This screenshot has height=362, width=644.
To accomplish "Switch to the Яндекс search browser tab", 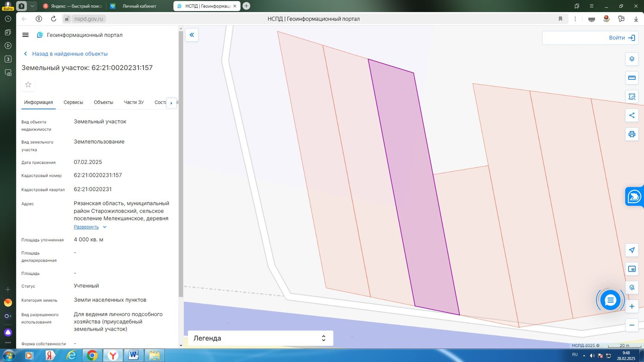I will 72,6.
